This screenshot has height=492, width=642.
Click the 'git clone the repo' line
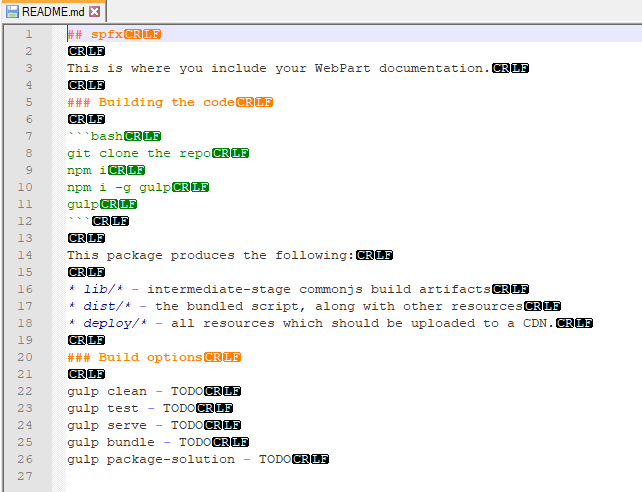139,153
